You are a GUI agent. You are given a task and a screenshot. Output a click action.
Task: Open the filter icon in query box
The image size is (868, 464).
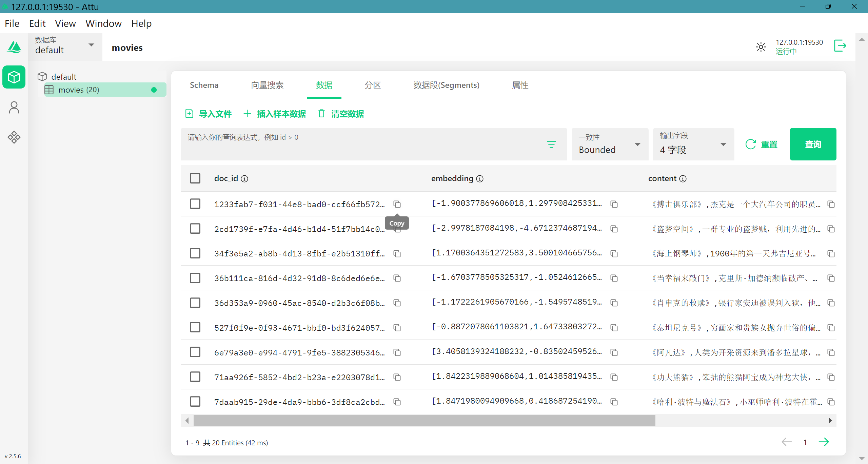pos(551,144)
